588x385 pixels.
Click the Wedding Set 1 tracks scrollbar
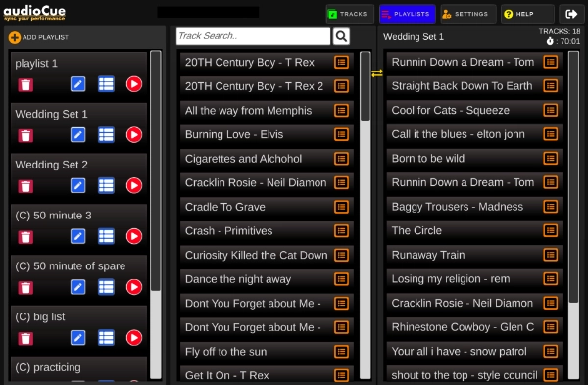pos(573,177)
